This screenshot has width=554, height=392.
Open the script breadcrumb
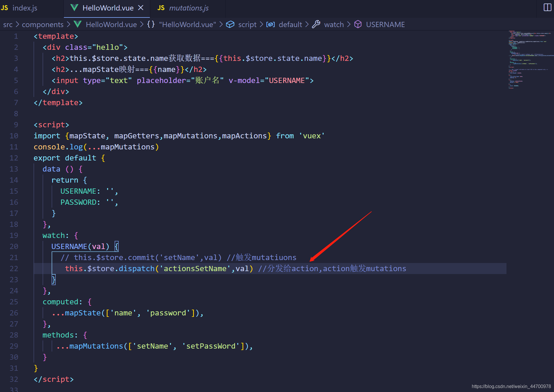tap(247, 24)
